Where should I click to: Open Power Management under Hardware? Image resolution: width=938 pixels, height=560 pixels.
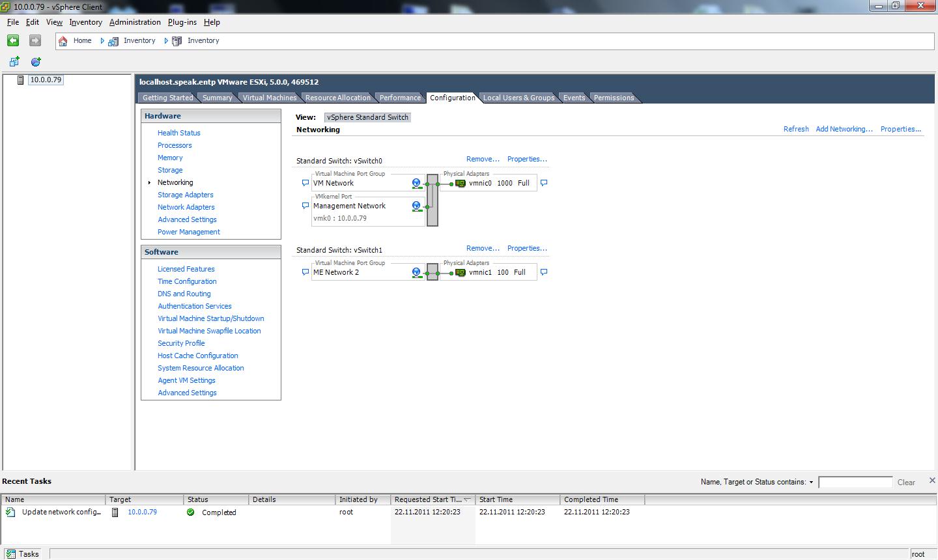[189, 232]
